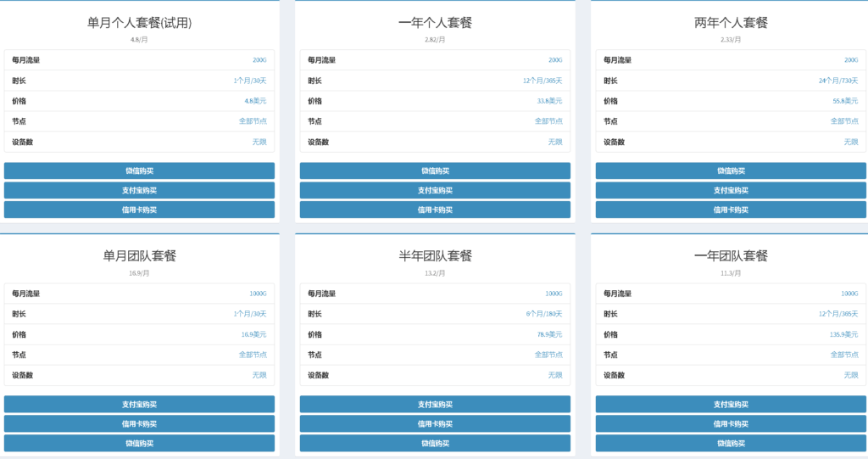868x459 pixels.
Task: Click 全部节点 in 半年团队套餐 card
Action: point(548,355)
